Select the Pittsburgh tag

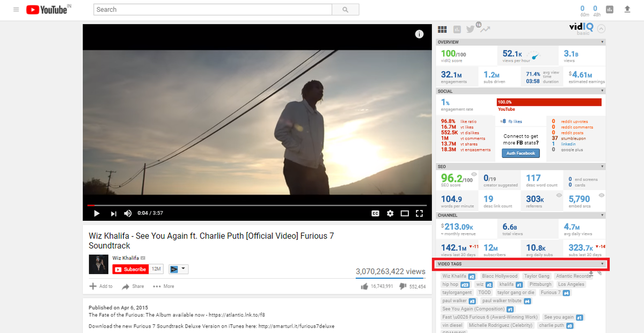[x=540, y=284]
